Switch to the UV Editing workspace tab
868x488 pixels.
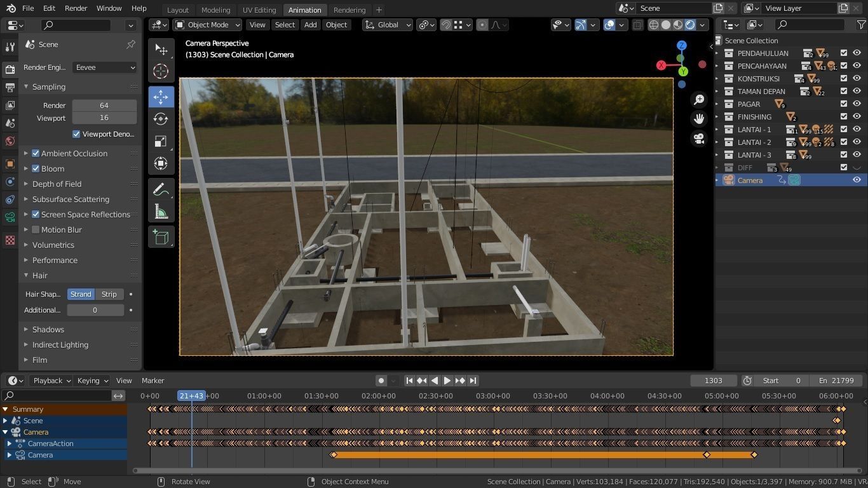259,10
